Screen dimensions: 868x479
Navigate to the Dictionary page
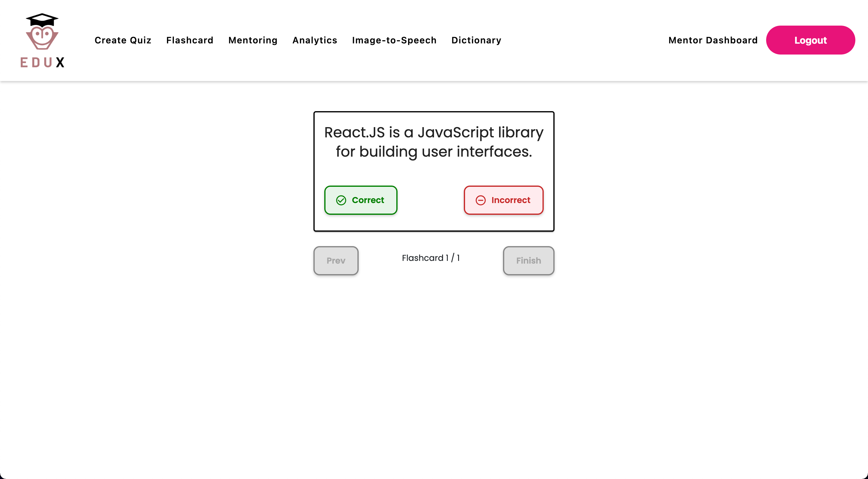[476, 40]
